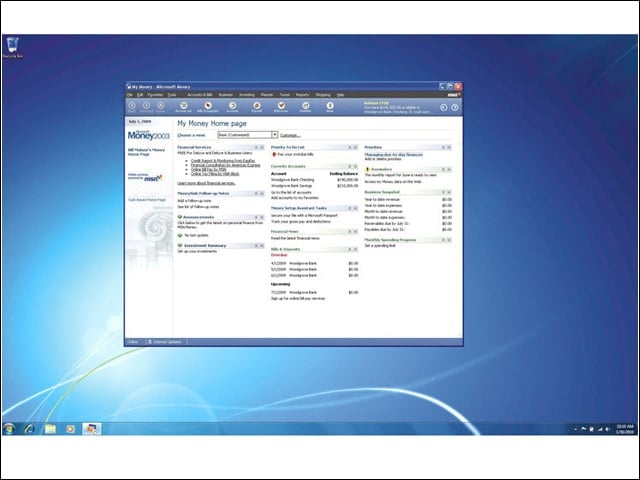Collapse the Favorite Accounts section
640x480 pixels.
[350, 167]
